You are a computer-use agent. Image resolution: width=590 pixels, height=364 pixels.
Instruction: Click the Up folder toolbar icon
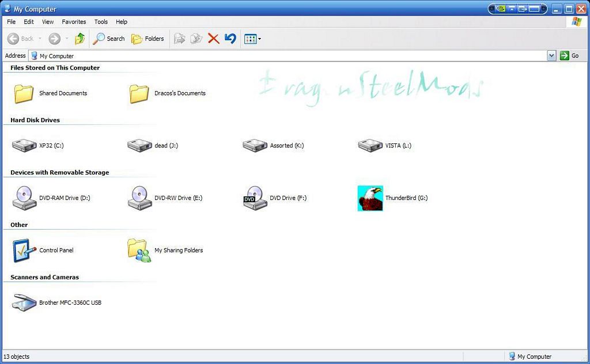[80, 39]
